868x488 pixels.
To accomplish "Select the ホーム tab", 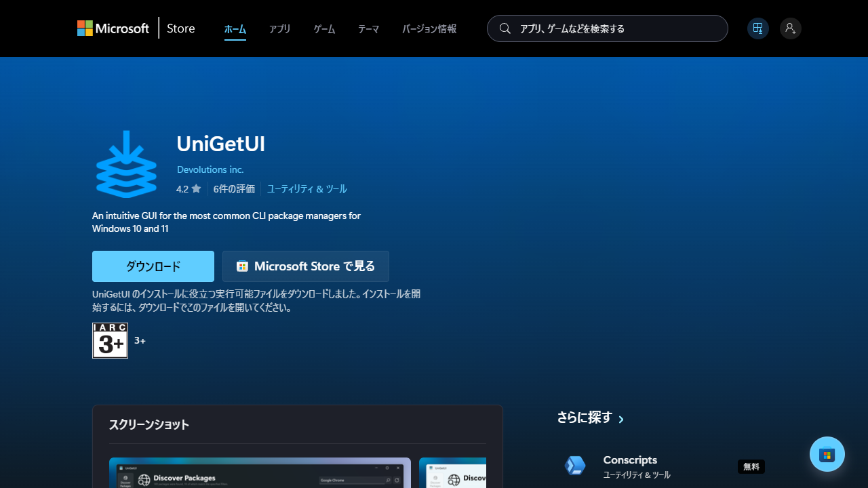I will [x=235, y=29].
